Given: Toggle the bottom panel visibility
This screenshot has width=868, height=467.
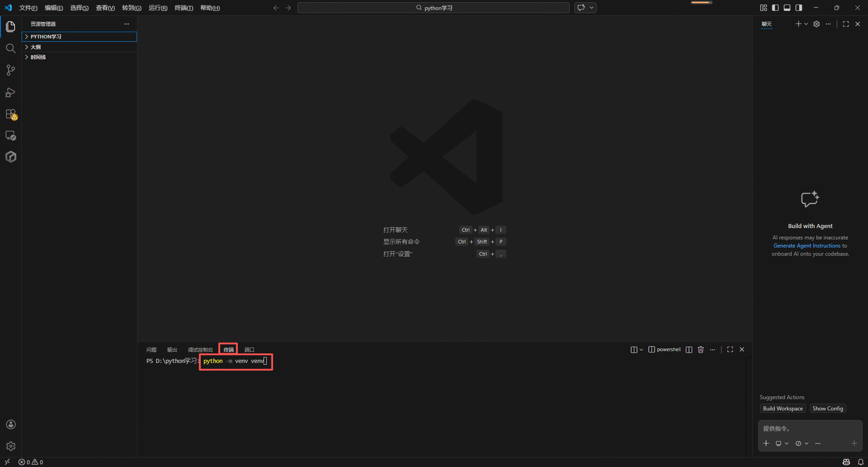Looking at the screenshot, I should click(787, 8).
